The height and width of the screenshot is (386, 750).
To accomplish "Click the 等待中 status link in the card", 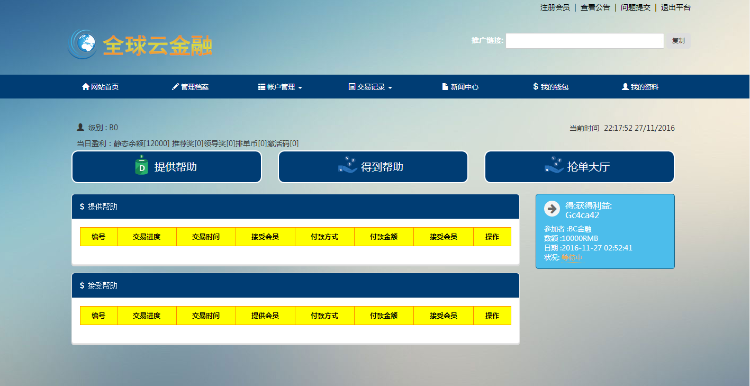I will 572,257.
